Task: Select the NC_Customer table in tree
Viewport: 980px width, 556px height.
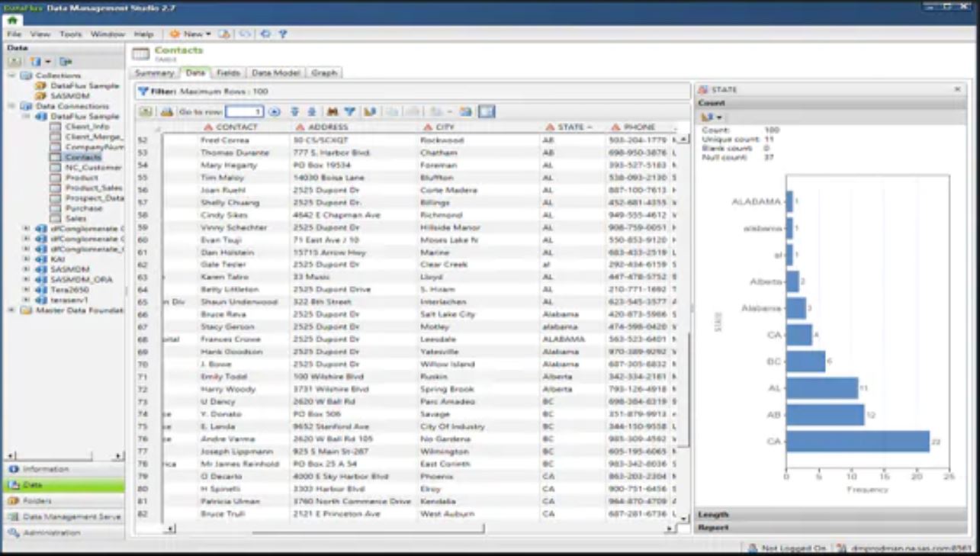Action: (x=93, y=167)
